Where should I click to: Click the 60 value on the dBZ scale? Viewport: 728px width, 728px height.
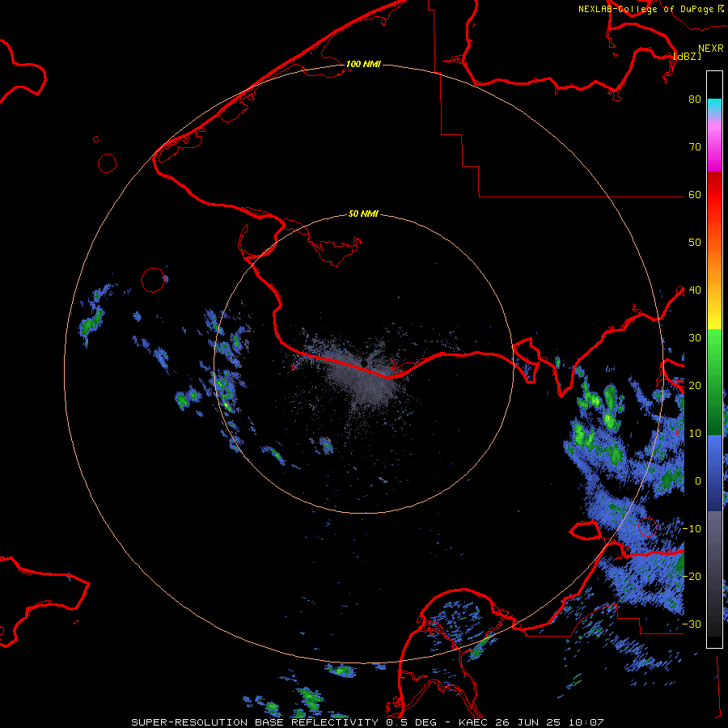(x=695, y=195)
